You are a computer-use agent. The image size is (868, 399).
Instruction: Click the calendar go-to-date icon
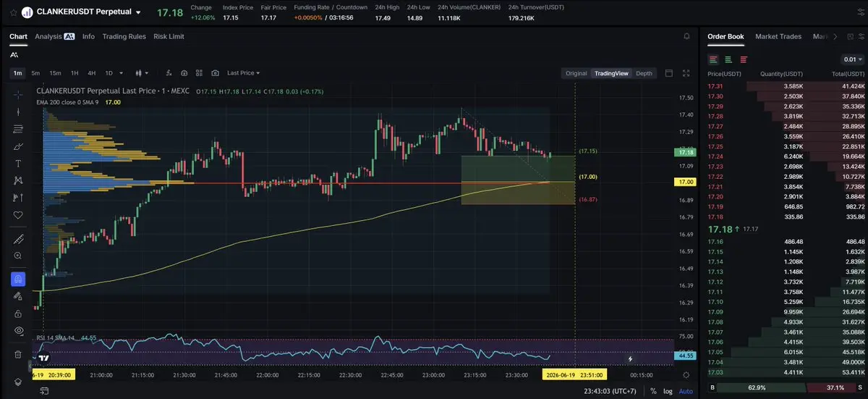coord(43,391)
